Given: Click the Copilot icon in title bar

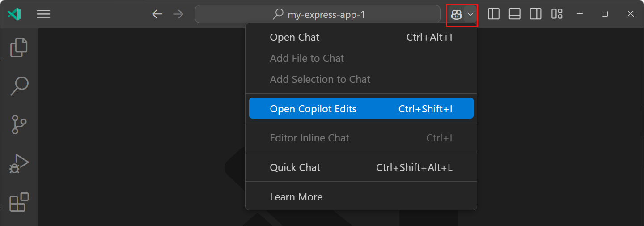Looking at the screenshot, I should click(456, 14).
